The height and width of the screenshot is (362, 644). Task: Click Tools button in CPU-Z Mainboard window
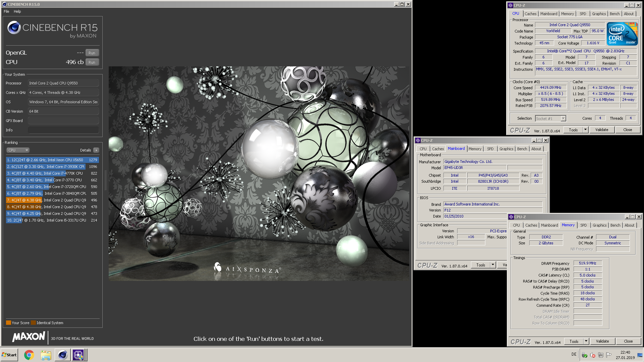coord(481,265)
